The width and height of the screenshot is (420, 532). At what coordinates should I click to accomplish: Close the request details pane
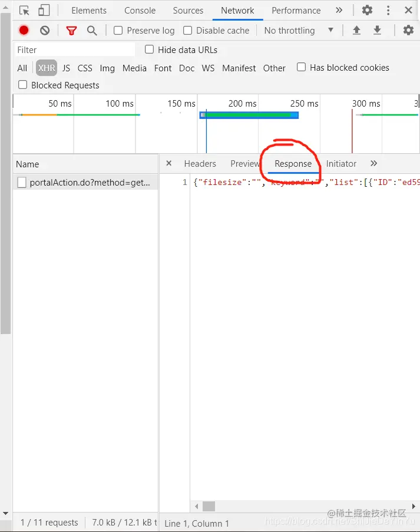click(x=169, y=164)
